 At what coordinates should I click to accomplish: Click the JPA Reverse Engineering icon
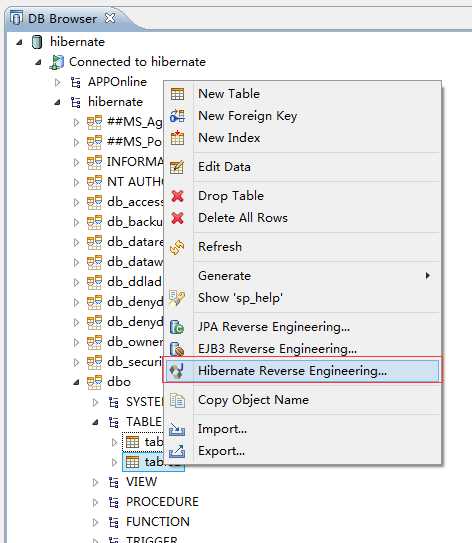[x=177, y=327]
